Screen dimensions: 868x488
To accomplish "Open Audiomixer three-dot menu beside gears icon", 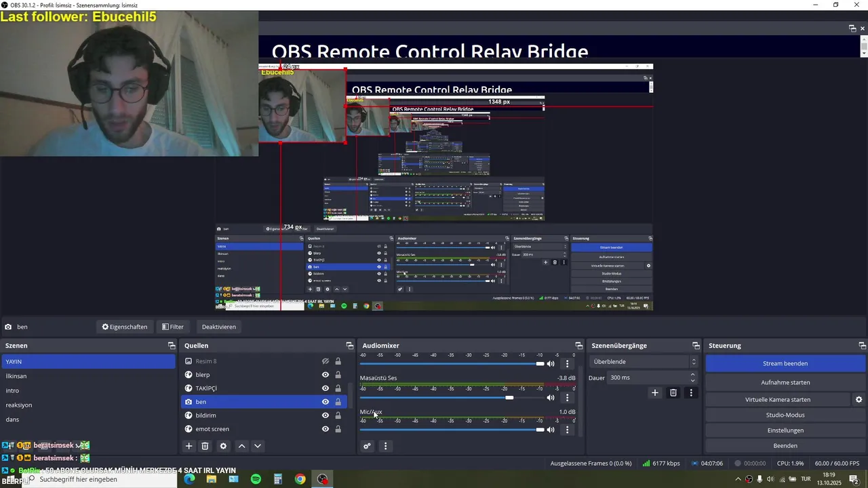I will 385,446.
